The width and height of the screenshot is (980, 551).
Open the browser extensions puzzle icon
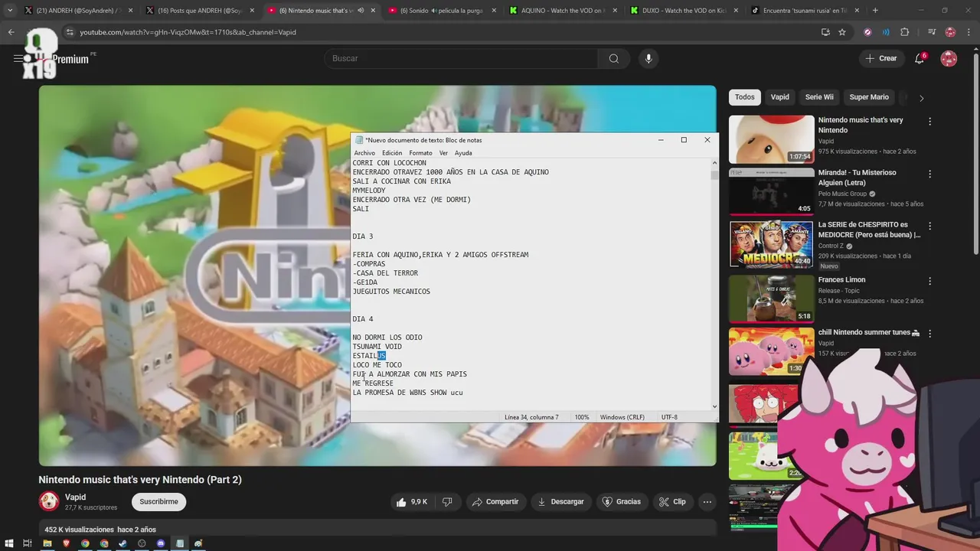pos(905,32)
